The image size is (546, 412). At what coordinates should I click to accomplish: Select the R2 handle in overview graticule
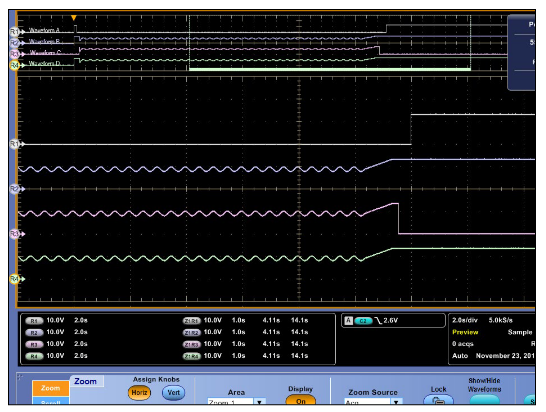pyautogui.click(x=14, y=43)
